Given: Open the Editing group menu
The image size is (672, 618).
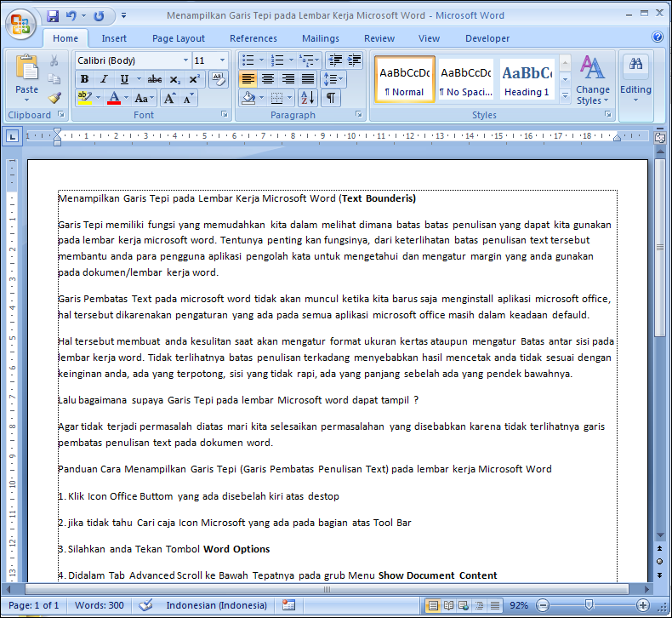Looking at the screenshot, I should [635, 80].
